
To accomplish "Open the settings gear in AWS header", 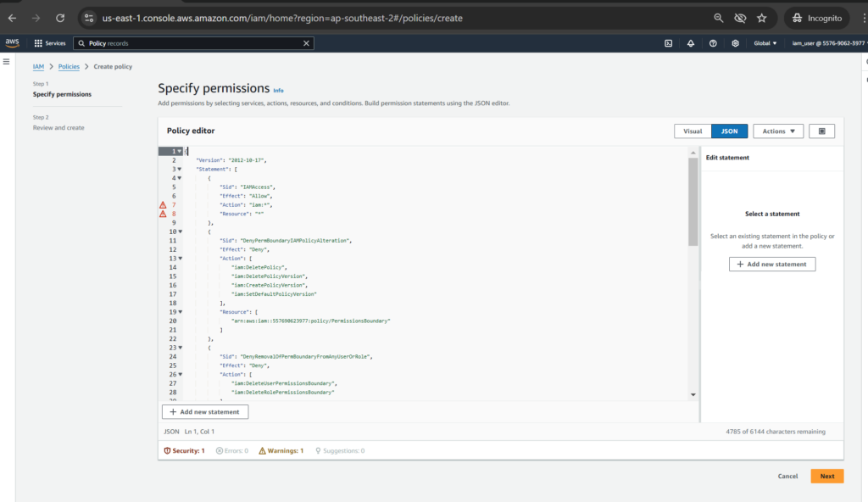I will tap(735, 43).
